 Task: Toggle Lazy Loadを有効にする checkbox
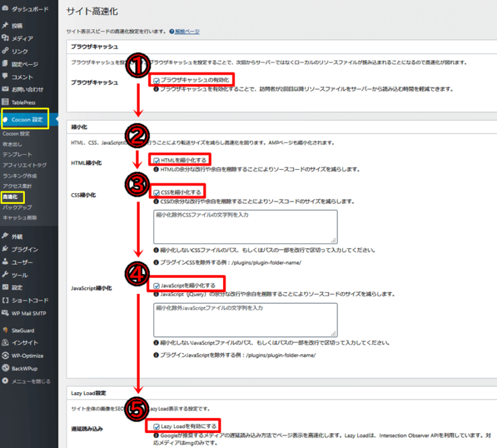tap(157, 427)
